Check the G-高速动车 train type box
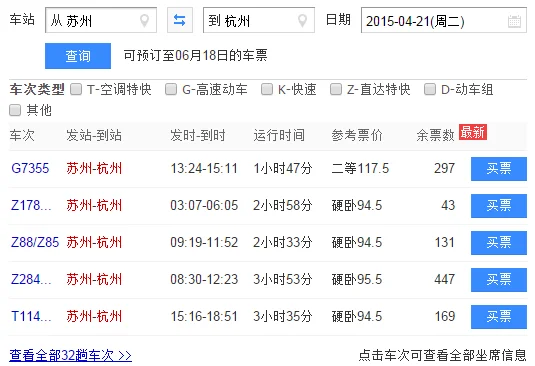 coord(171,89)
